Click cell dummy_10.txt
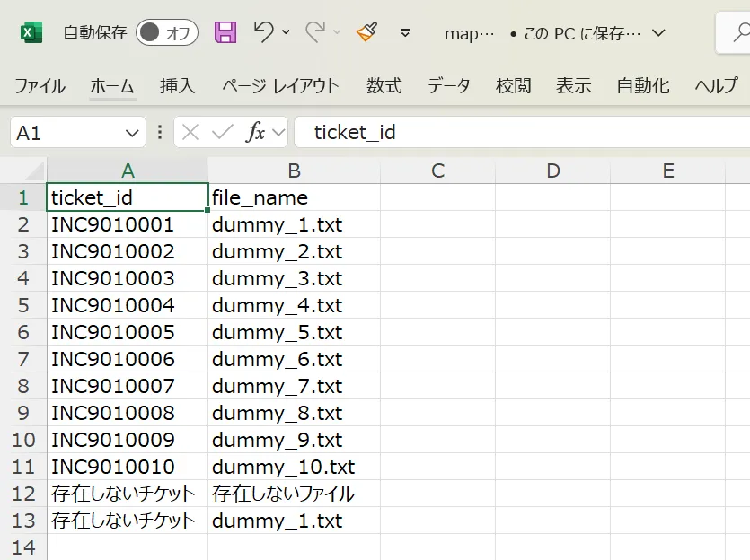Image resolution: width=750 pixels, height=560 pixels. 295,467
